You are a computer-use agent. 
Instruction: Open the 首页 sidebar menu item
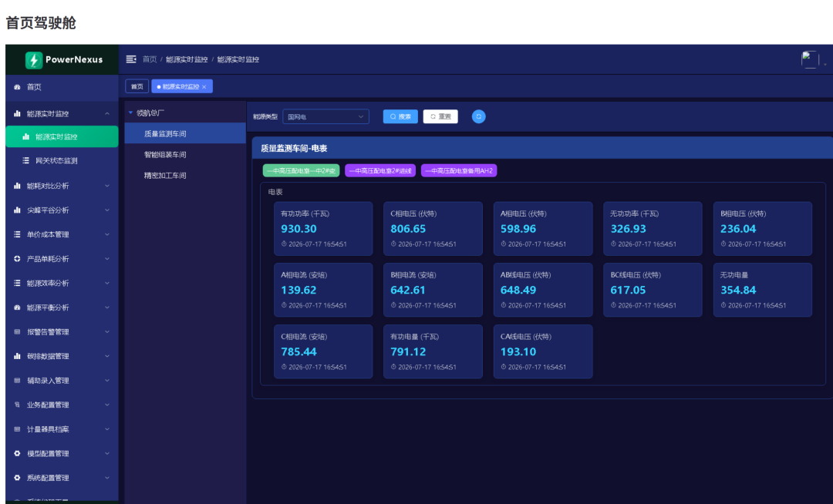[62, 87]
